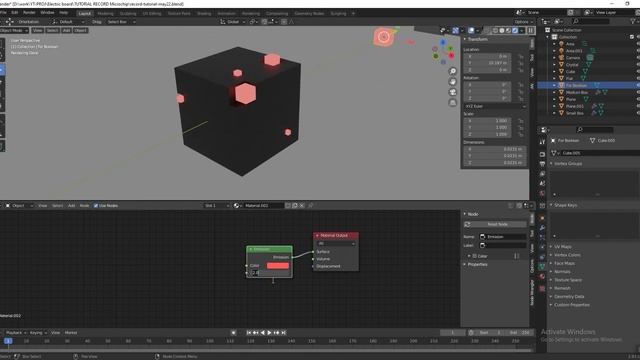
Task: Open the XYZ Euler rotation mode dropdown
Action: click(495, 106)
